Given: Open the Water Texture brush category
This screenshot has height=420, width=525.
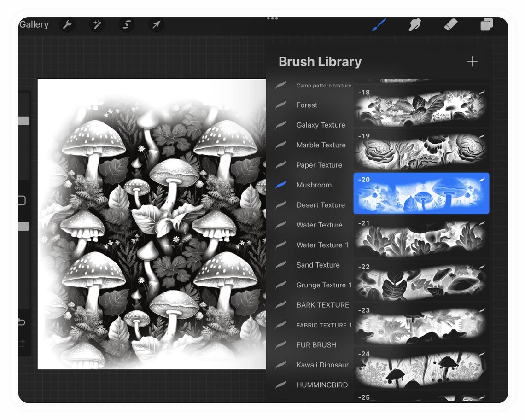Looking at the screenshot, I should [320, 225].
